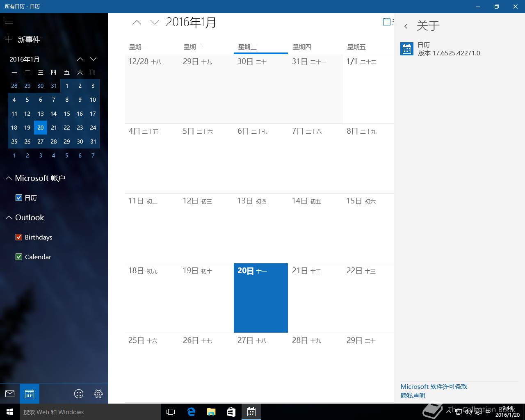Select the 12/28 cell in main calendar
This screenshot has height=420, width=525.
(152, 89)
